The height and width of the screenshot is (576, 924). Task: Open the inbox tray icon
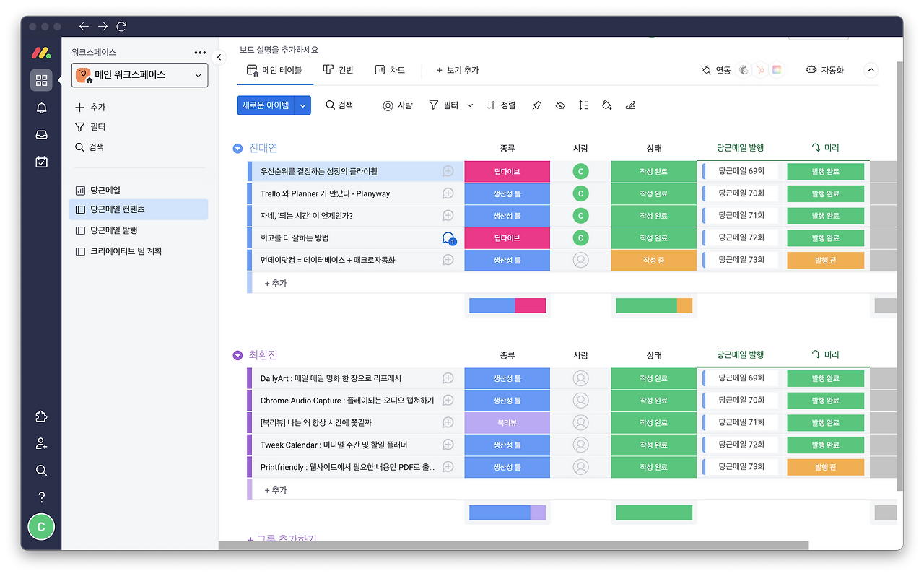(x=41, y=135)
